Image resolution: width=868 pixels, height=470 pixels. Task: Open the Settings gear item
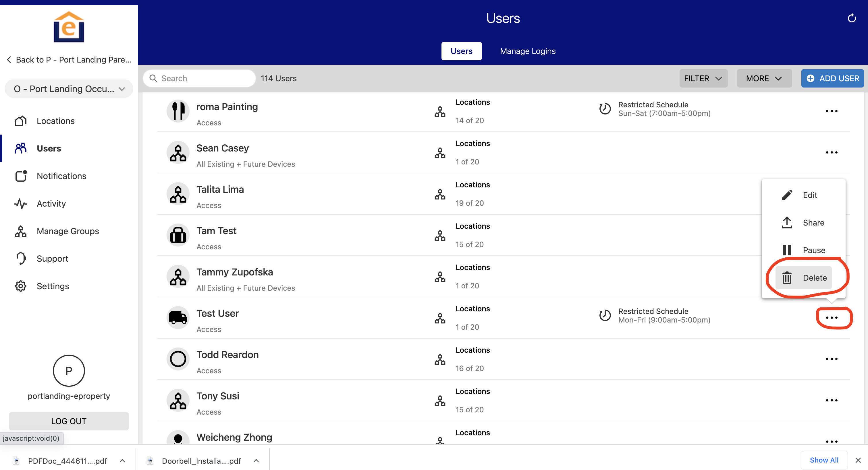[x=53, y=286]
